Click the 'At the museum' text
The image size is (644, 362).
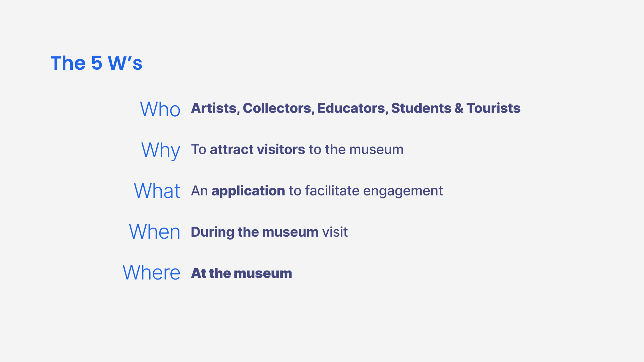click(x=241, y=273)
